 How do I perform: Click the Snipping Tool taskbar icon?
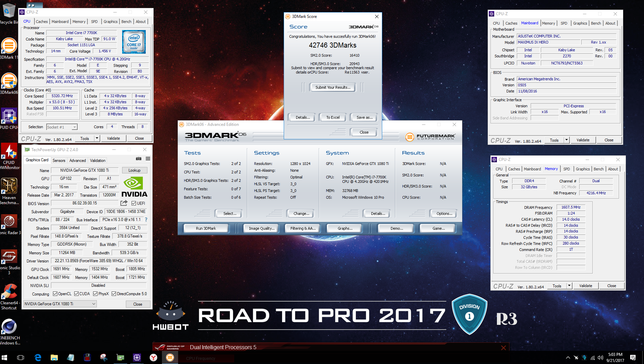coord(104,358)
